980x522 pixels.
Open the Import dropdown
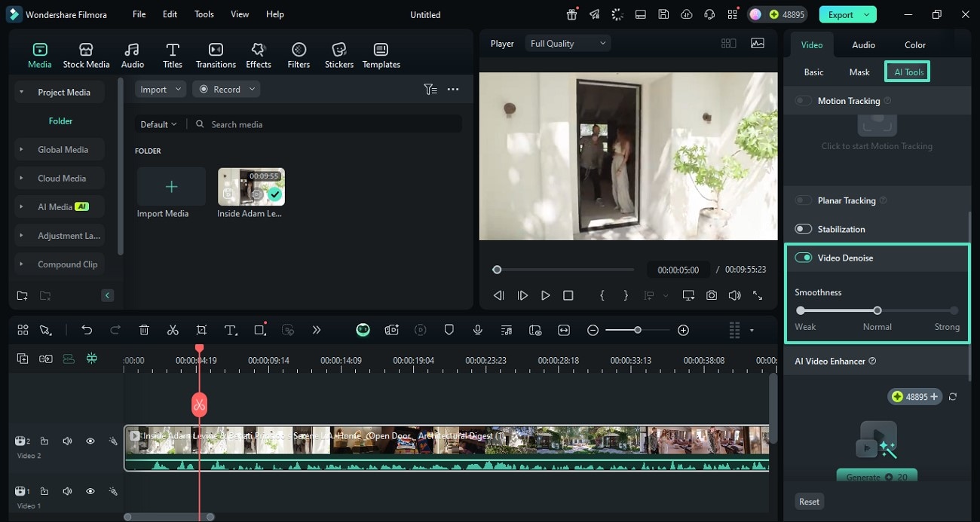click(161, 89)
